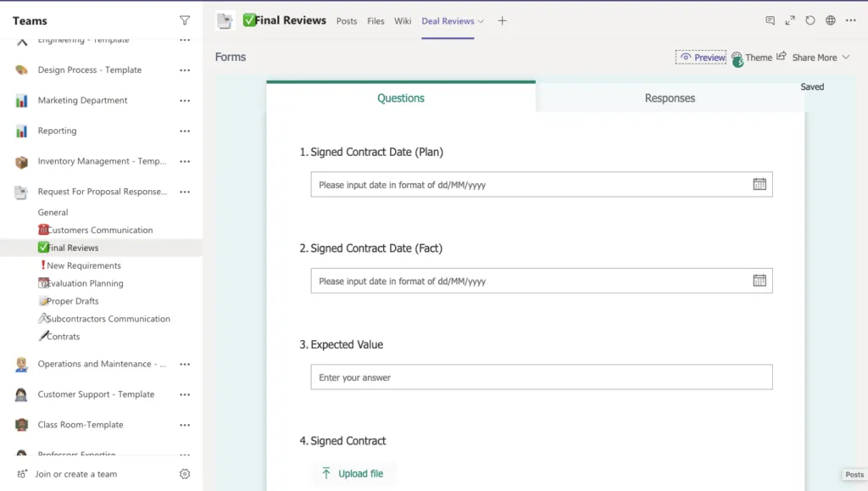This screenshot has width=868, height=491.
Task: Open the General channel
Action: pyautogui.click(x=53, y=212)
